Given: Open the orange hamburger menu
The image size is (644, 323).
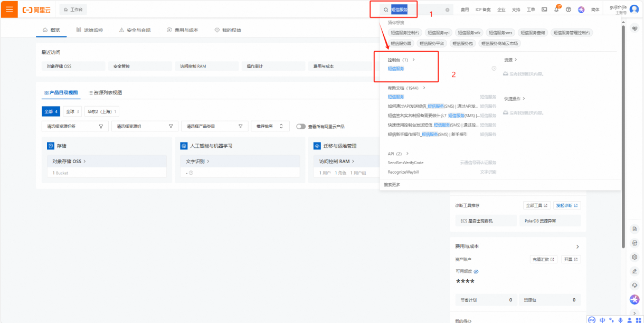Looking at the screenshot, I should (x=9, y=9).
